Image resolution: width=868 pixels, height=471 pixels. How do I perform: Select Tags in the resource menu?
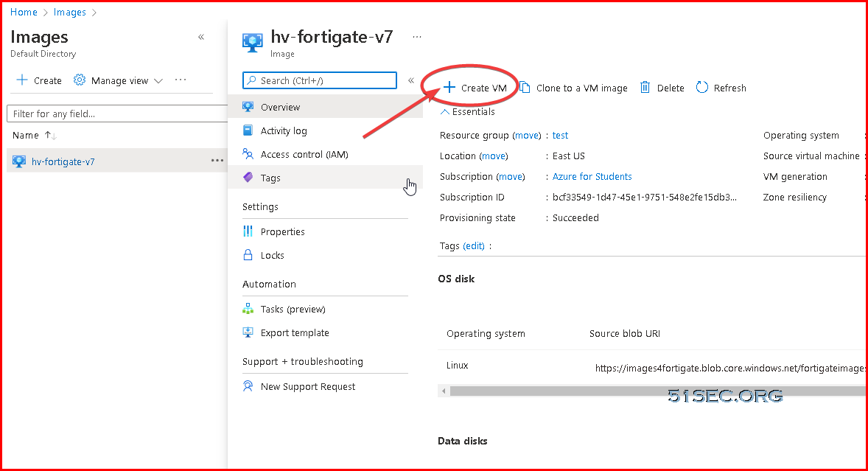pos(325,178)
